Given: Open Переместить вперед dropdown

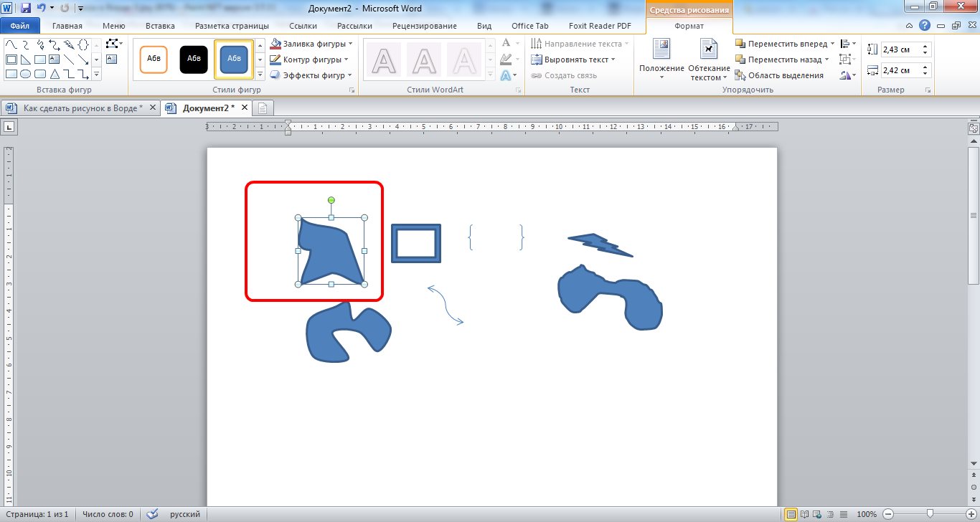Looking at the screenshot, I should pyautogui.click(x=785, y=44).
